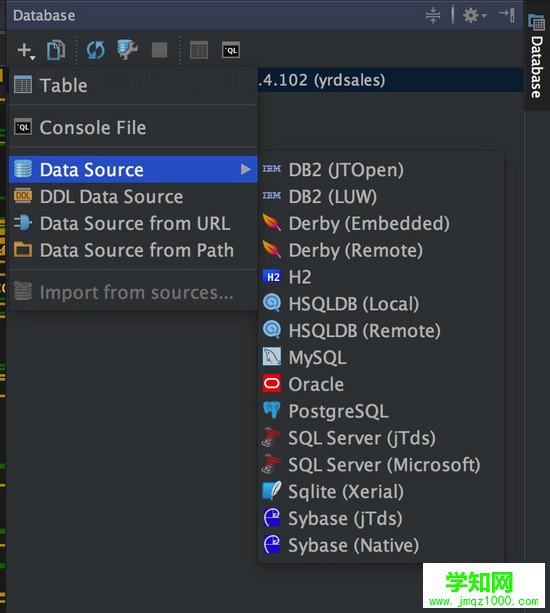Open the plus add-new dropdown button
Screen dimensions: 550x613
26,50
